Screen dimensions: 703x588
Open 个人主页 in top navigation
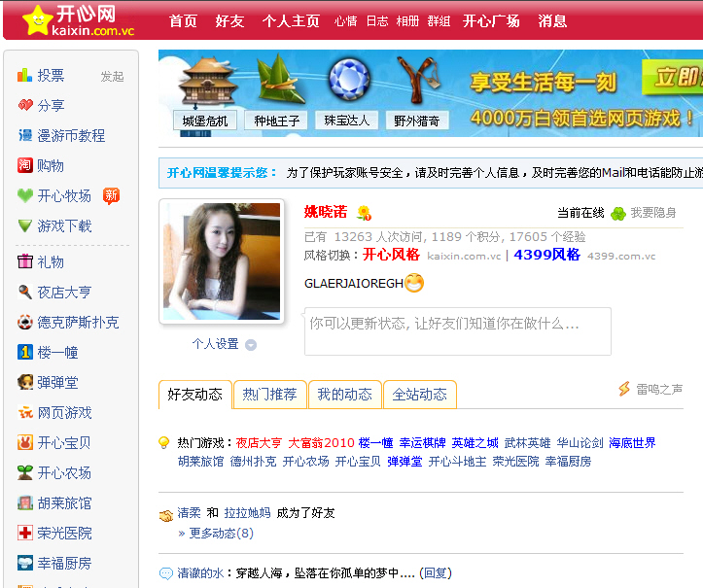pos(291,21)
